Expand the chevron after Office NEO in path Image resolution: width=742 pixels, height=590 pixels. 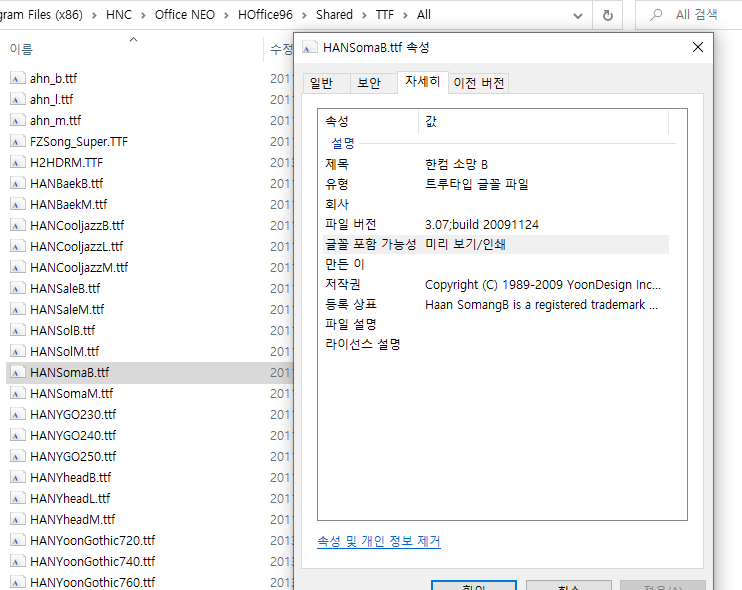[x=226, y=15]
